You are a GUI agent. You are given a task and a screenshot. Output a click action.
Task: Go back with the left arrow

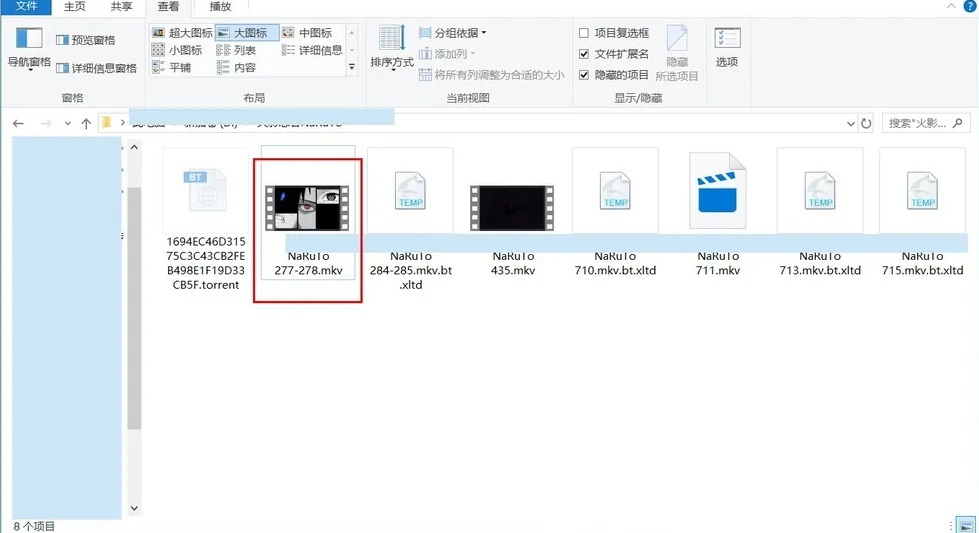tap(18, 123)
